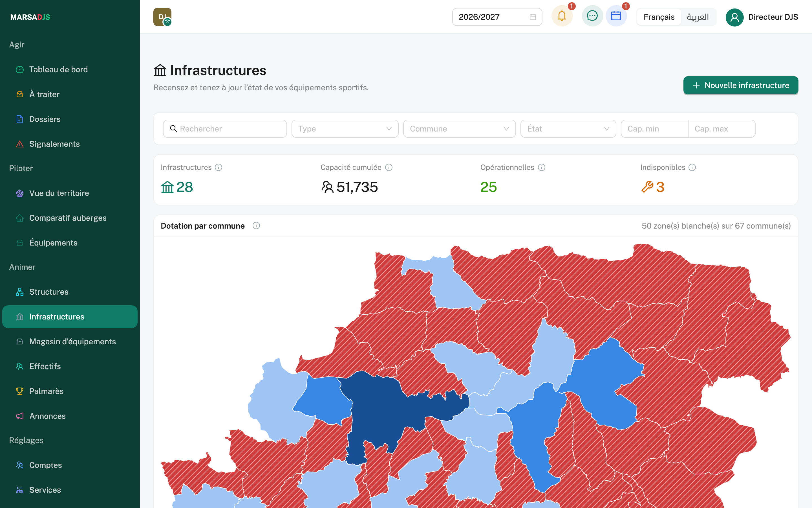Go to Tableau de bord
The image size is (812, 508).
(70, 69)
